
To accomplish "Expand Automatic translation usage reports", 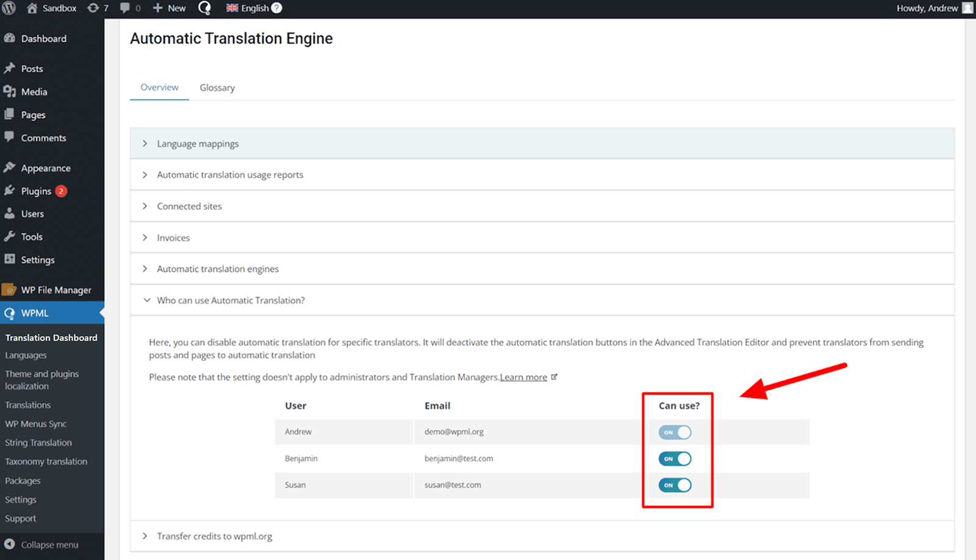I will point(542,174).
